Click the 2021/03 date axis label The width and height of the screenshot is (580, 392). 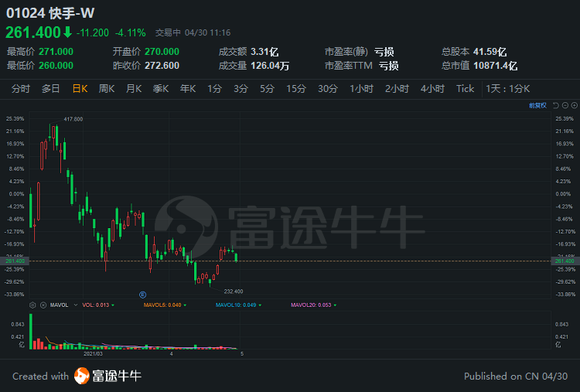(x=93, y=354)
